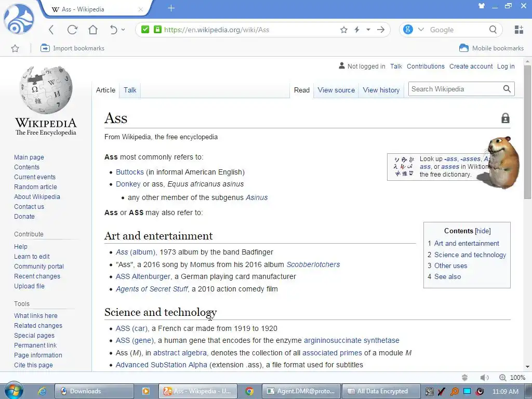This screenshot has width=532, height=399.
Task: Click the undo closed tab icon
Action: click(113, 30)
